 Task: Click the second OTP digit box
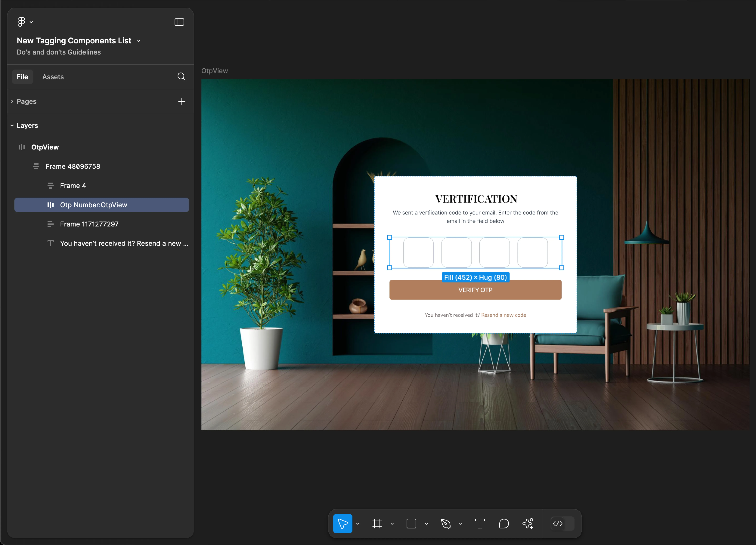[x=456, y=253]
